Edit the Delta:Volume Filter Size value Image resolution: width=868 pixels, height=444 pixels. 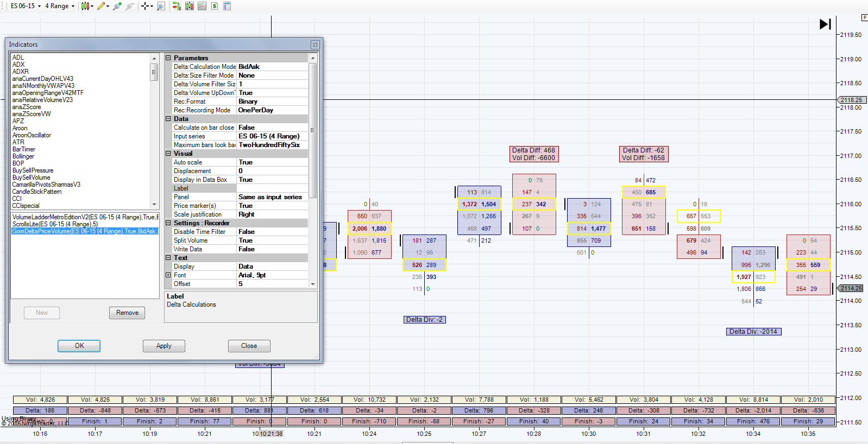[x=273, y=84]
